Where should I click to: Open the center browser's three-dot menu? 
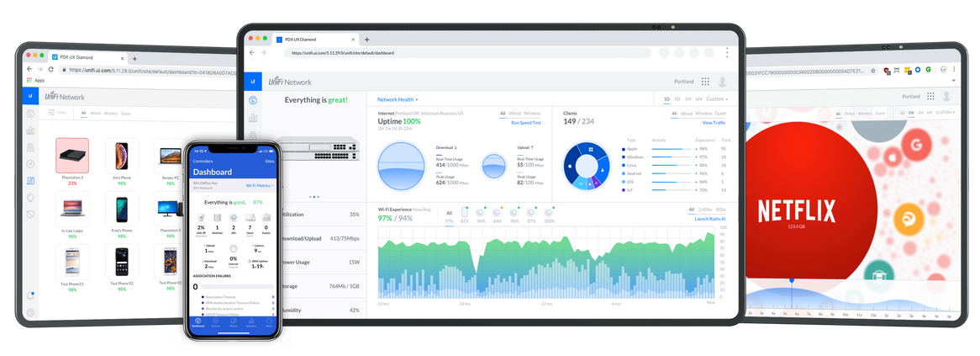[726, 52]
